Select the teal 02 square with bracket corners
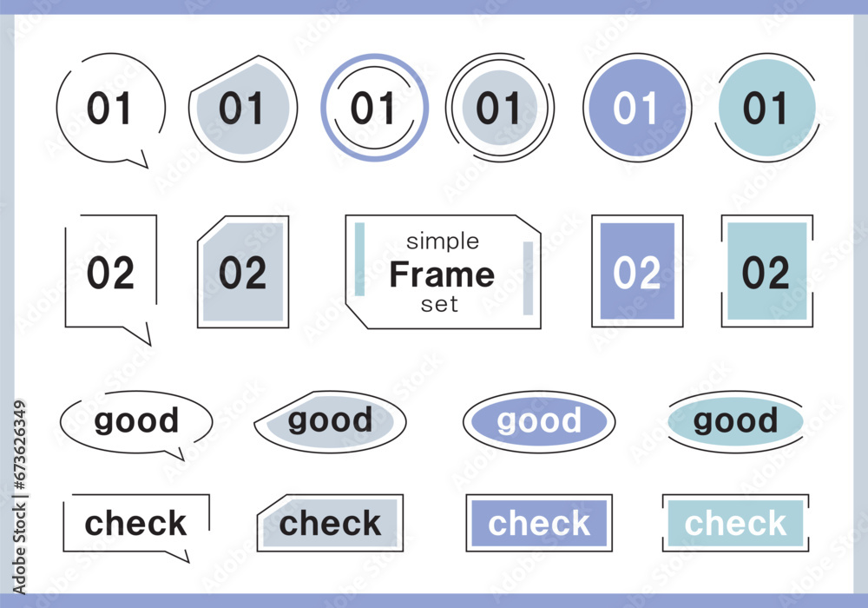This screenshot has height=608, width=868. pos(767,271)
